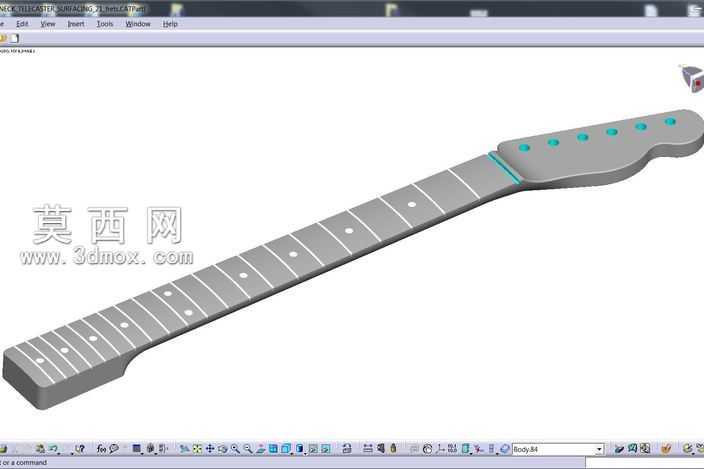Click the axis system icon

440,448
